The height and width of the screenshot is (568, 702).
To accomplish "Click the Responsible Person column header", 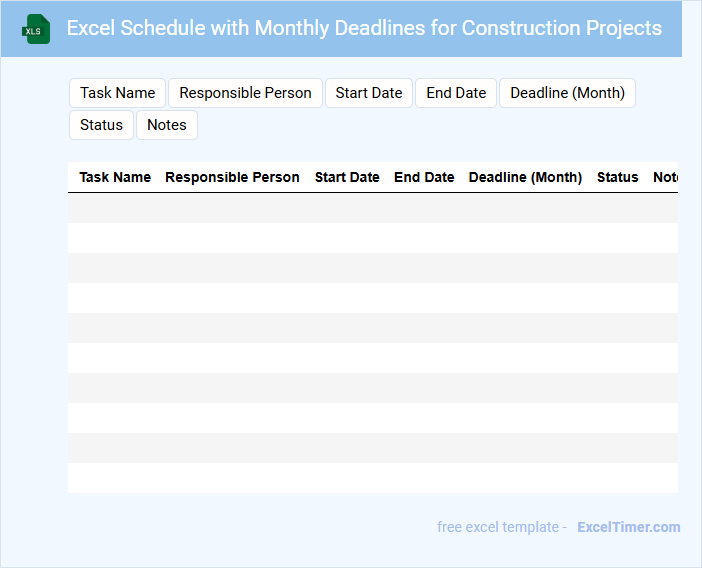I will 232,177.
